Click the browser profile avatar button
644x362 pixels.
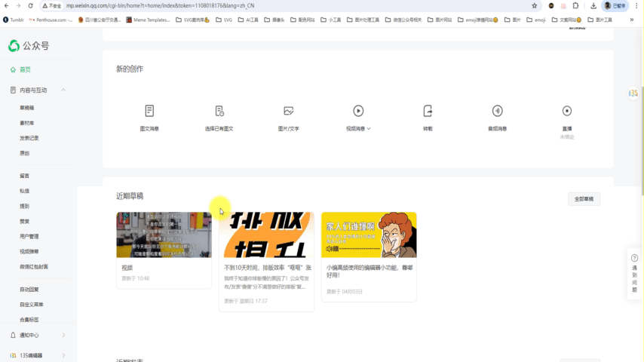615,6
